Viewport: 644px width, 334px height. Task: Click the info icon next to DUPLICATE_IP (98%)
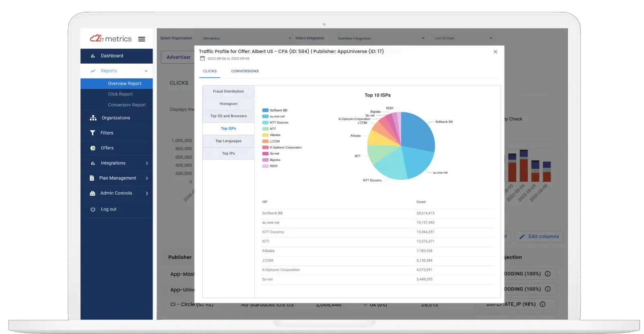(543, 304)
